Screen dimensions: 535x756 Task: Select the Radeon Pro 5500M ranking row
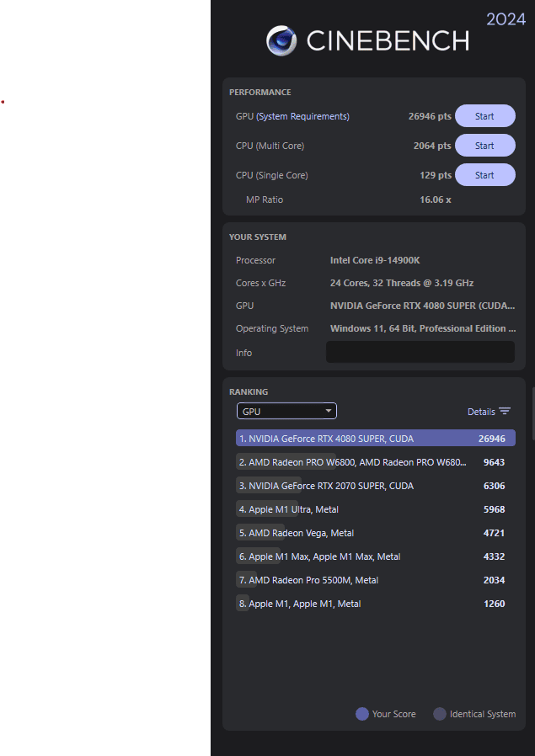tap(376, 580)
